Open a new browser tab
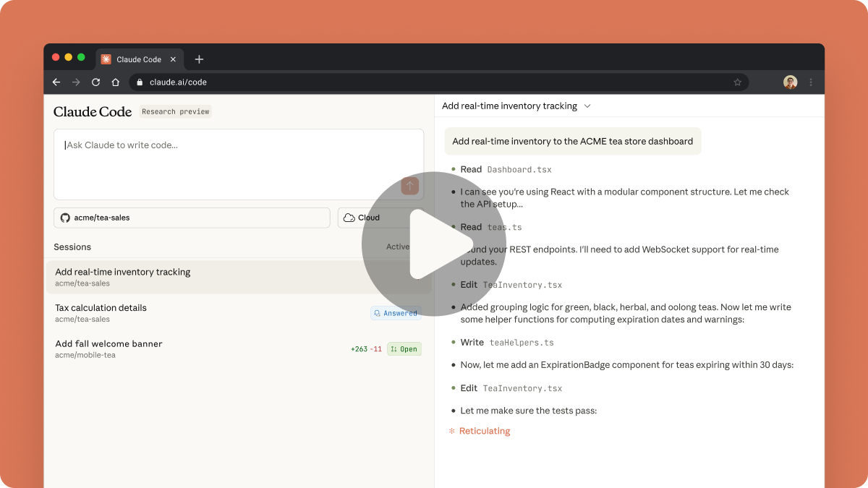The height and width of the screenshot is (488, 868). 199,59
